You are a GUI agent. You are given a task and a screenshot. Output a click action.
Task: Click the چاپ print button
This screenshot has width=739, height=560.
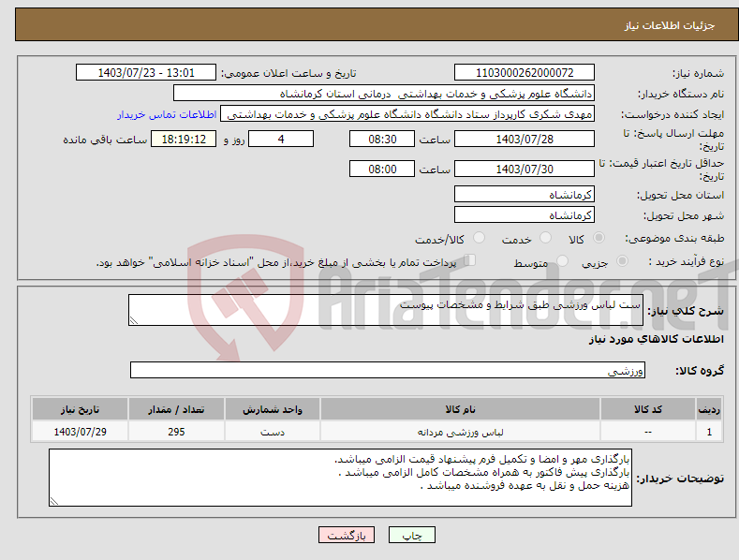412,535
